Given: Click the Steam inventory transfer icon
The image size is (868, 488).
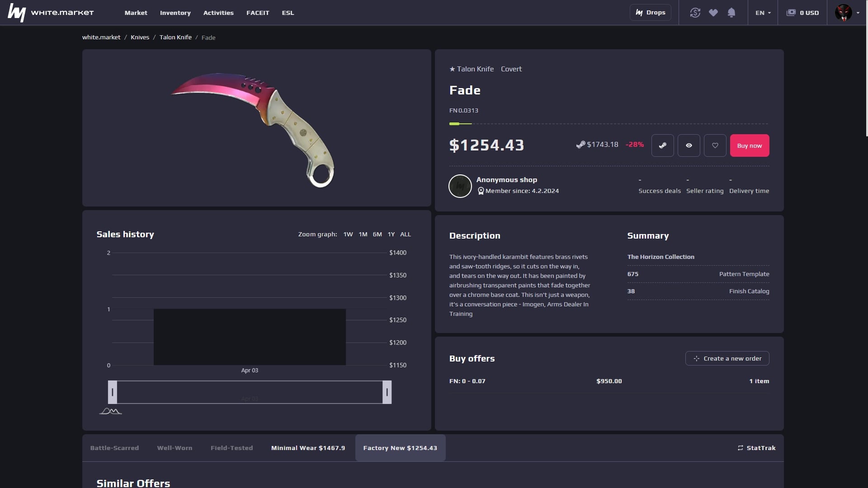Looking at the screenshot, I should [662, 145].
